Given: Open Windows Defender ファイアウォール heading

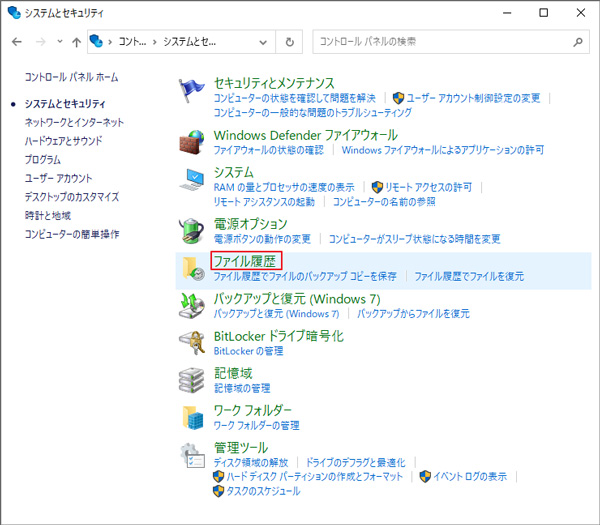Looking at the screenshot, I should [306, 135].
